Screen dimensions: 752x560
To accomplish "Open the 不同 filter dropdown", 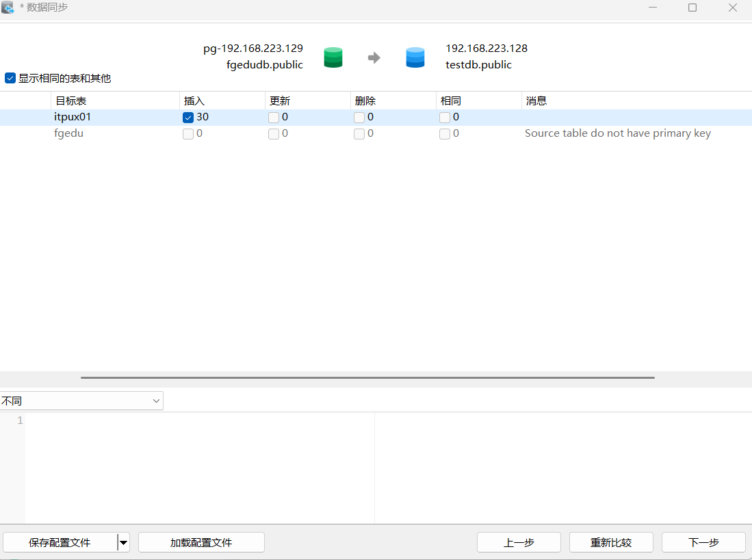I will (x=81, y=401).
